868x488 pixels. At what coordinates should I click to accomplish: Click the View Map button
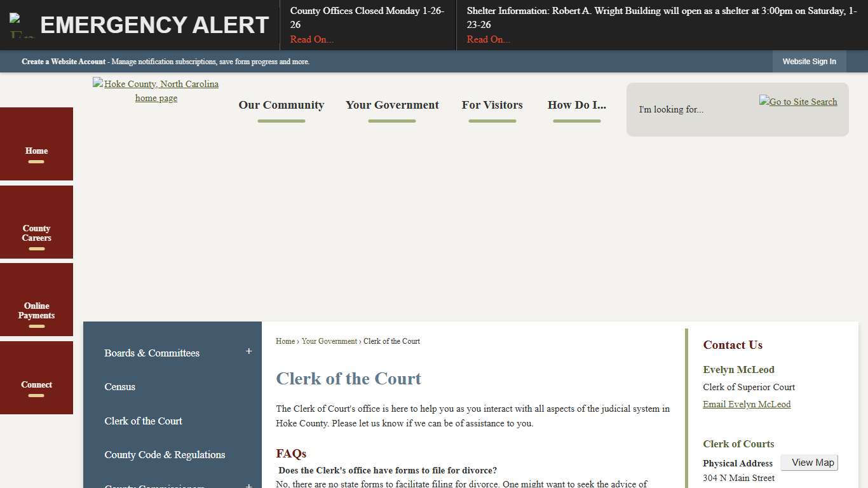809,462
